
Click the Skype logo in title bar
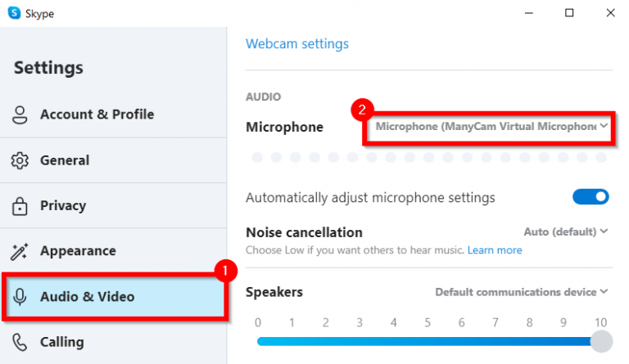coord(14,13)
